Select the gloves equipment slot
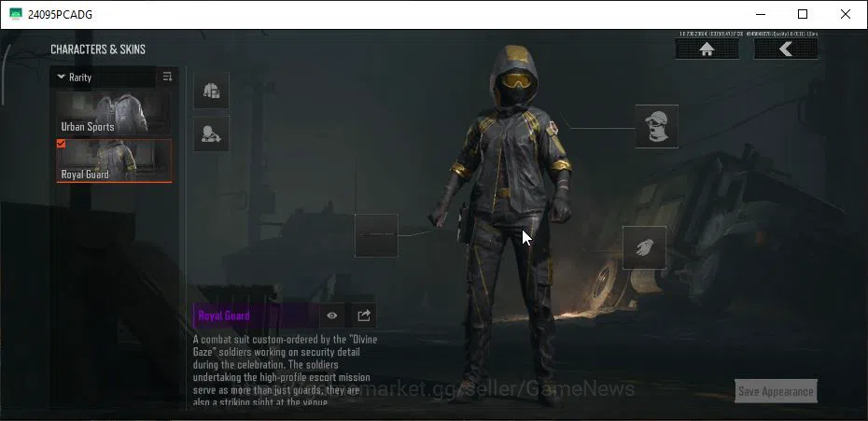 pos(644,247)
